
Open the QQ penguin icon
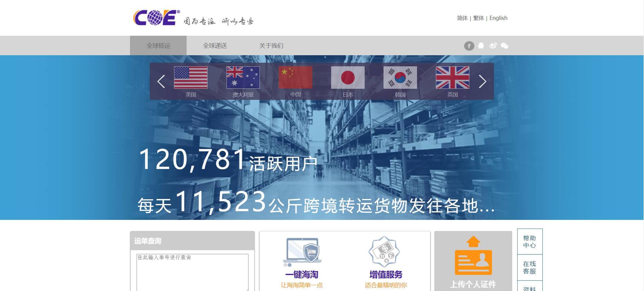[x=481, y=46]
